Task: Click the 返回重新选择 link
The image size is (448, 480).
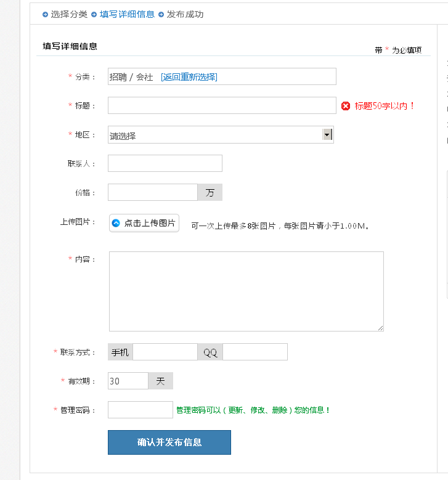Action: pos(189,77)
